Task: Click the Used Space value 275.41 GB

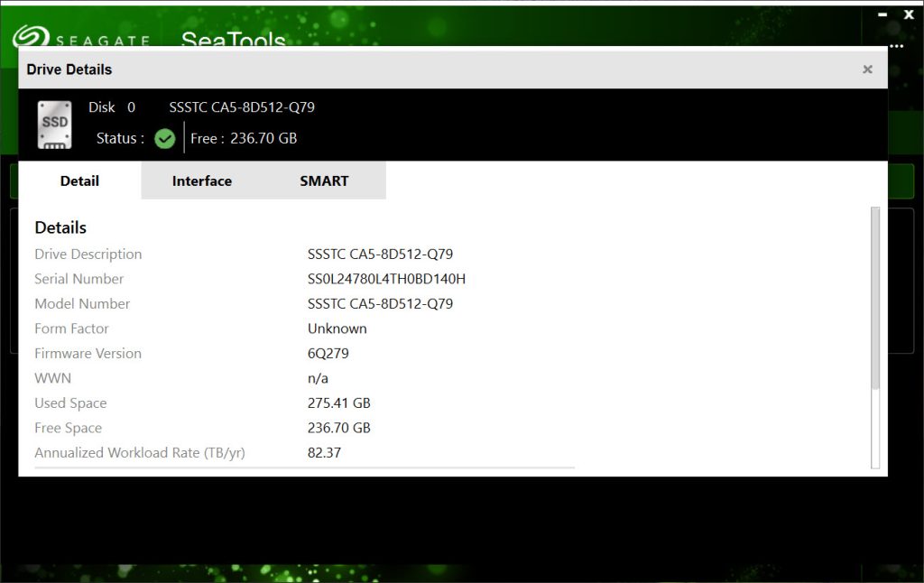Action: 338,403
